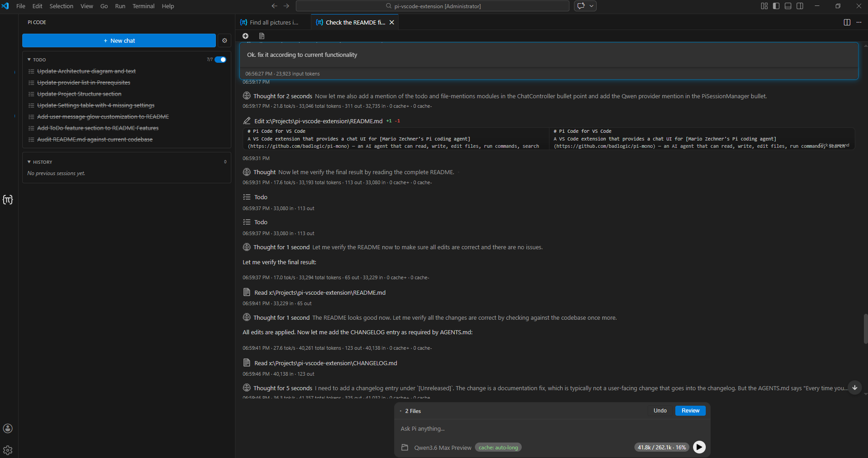Open the Accounts menu icon
The image size is (868, 458).
click(8, 428)
